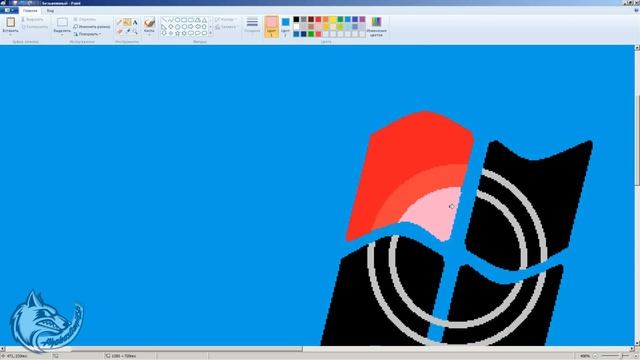
Task: Choose the Hexagon shape
Action: pos(184,27)
